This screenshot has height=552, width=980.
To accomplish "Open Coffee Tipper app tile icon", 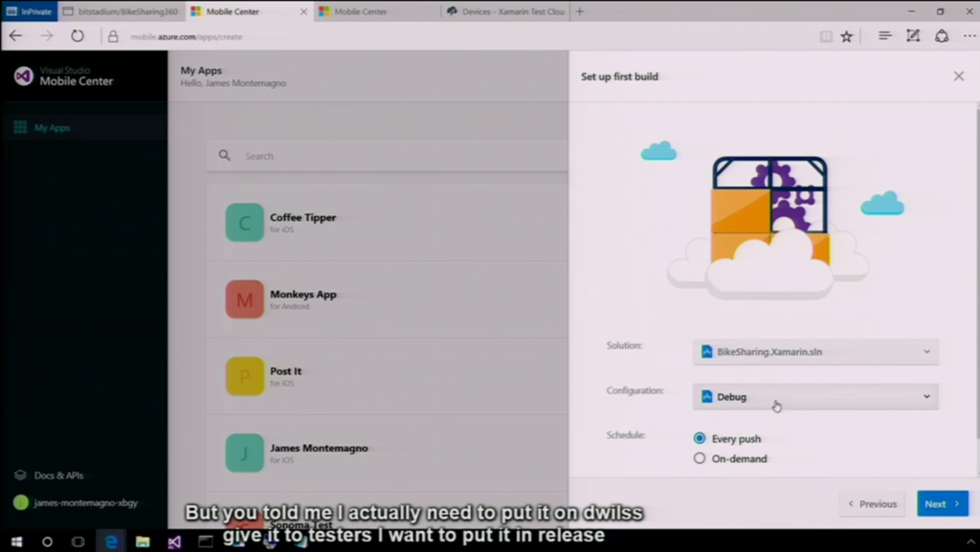I will coord(244,222).
